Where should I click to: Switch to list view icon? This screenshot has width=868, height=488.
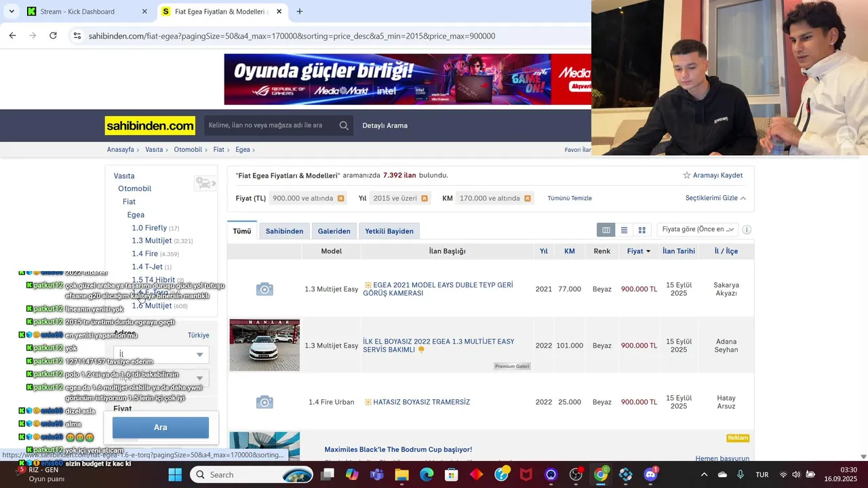pyautogui.click(x=624, y=230)
